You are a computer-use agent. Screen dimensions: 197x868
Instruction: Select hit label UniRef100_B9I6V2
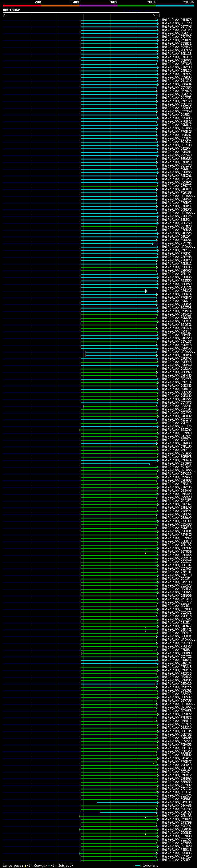point(177,467)
